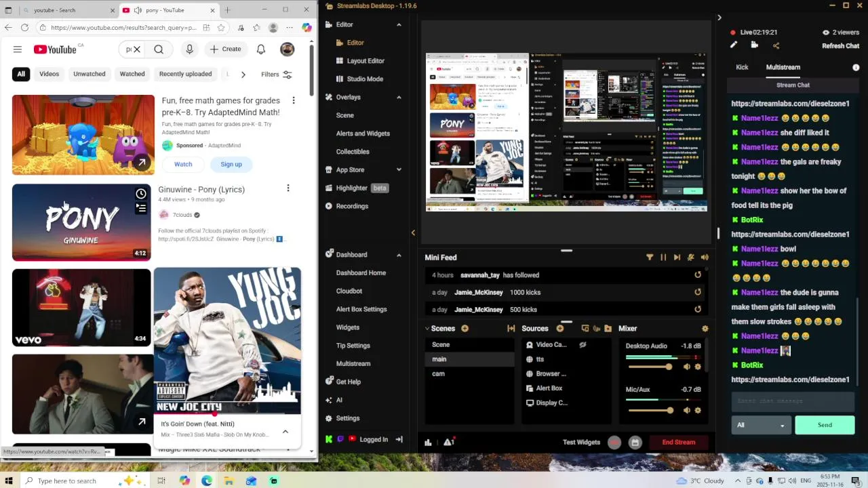Open Mic/Aux settings gear
The width and height of the screenshot is (868, 488).
pos(698,410)
